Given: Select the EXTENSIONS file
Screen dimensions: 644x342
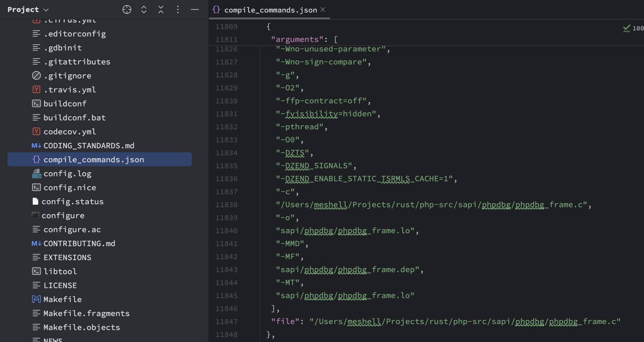Looking at the screenshot, I should click(67, 258).
